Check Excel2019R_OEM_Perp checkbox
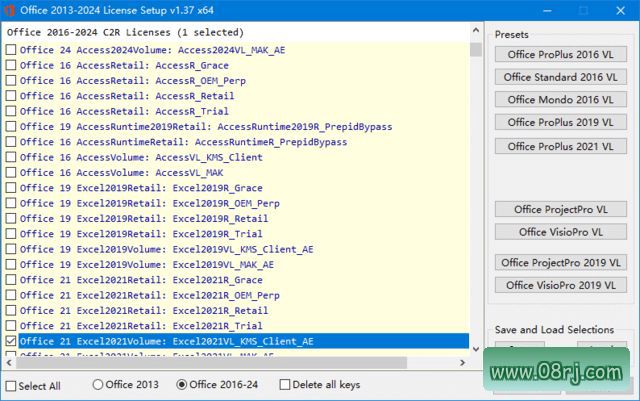 coord(11,203)
